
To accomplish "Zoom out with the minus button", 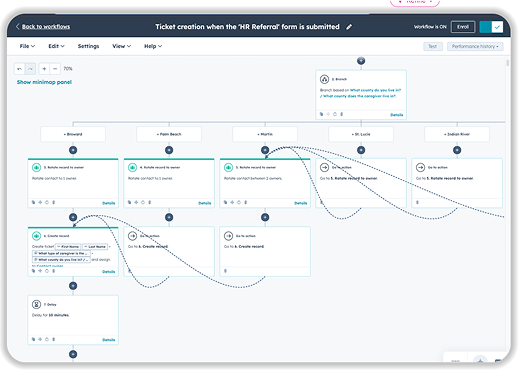I will point(55,69).
